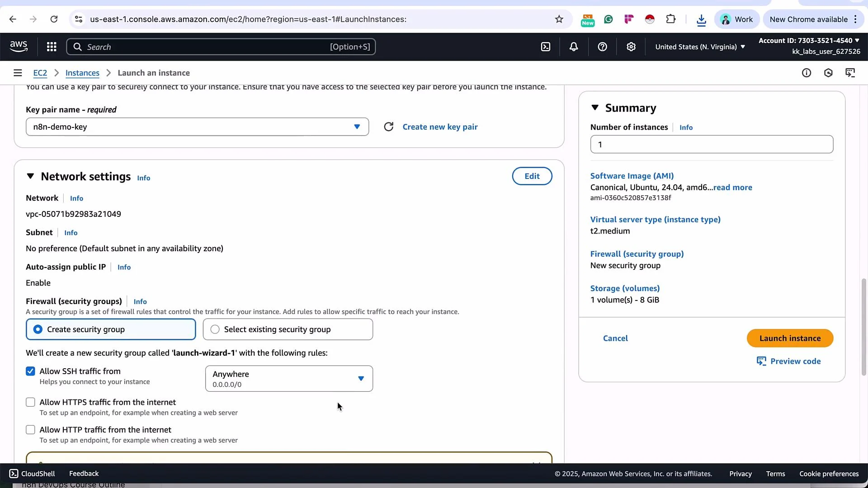View site information icon in address bar

tap(79, 19)
